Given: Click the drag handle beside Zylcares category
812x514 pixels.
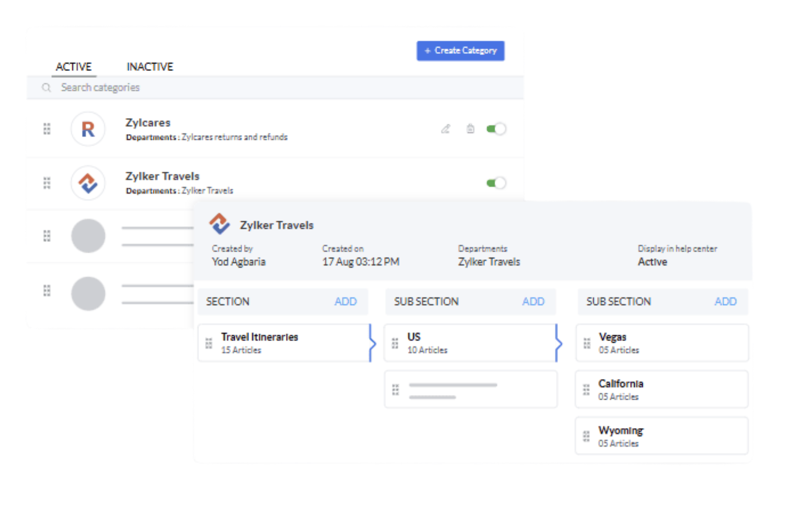Looking at the screenshot, I should coord(47,129).
